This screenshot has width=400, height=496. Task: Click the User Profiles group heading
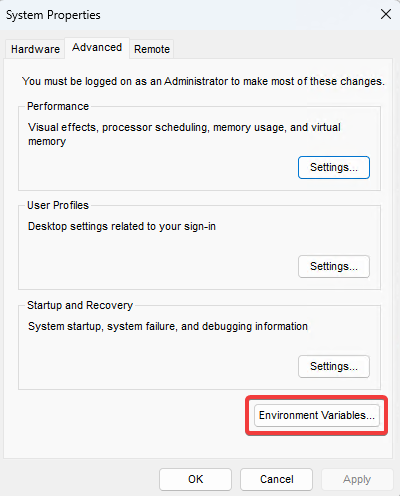click(x=58, y=205)
